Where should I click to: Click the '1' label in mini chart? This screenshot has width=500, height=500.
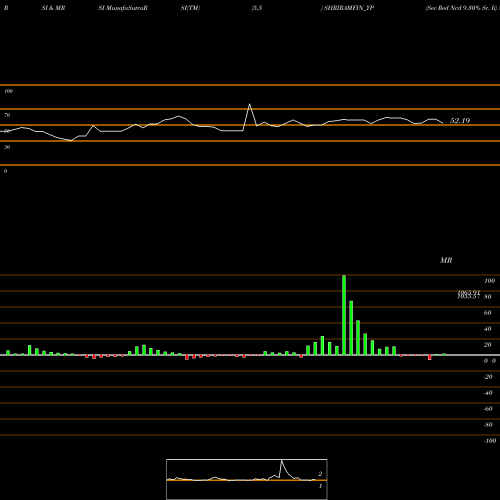[x=320, y=486]
